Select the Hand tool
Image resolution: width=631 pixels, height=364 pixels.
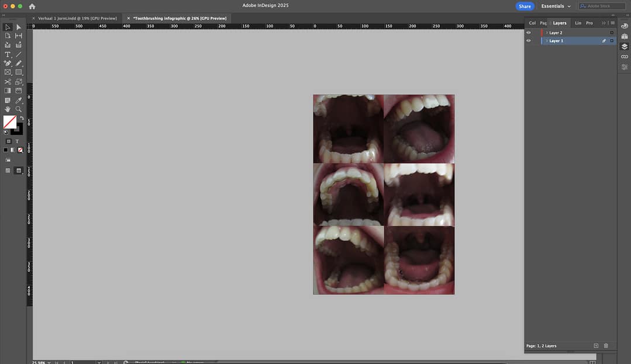coord(8,109)
